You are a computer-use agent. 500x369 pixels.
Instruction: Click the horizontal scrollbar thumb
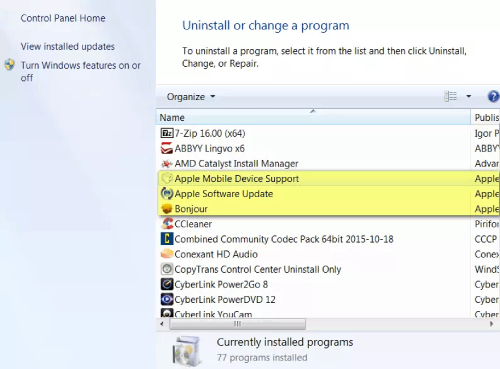(237, 324)
